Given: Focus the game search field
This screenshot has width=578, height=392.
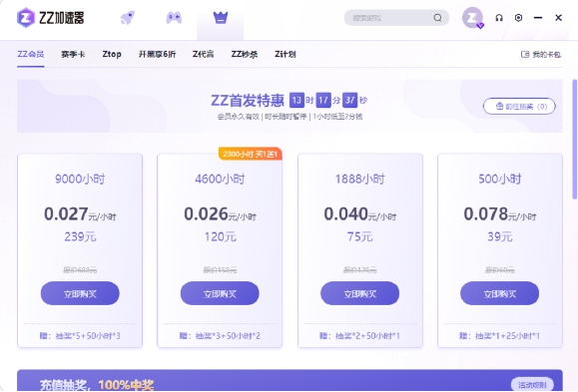Looking at the screenshot, I should pos(396,18).
